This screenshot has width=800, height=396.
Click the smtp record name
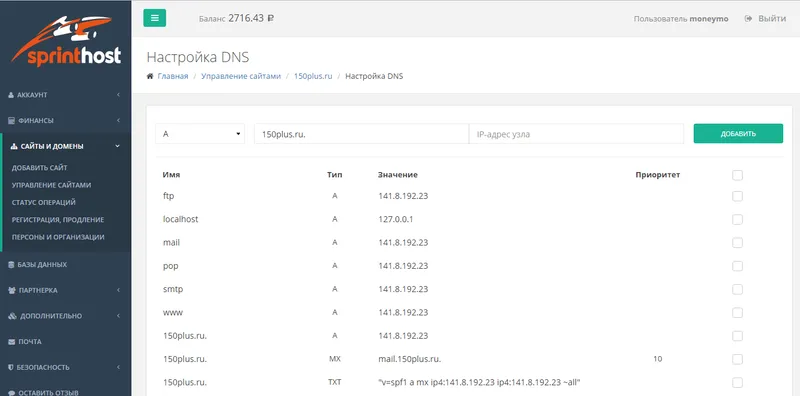click(x=173, y=289)
